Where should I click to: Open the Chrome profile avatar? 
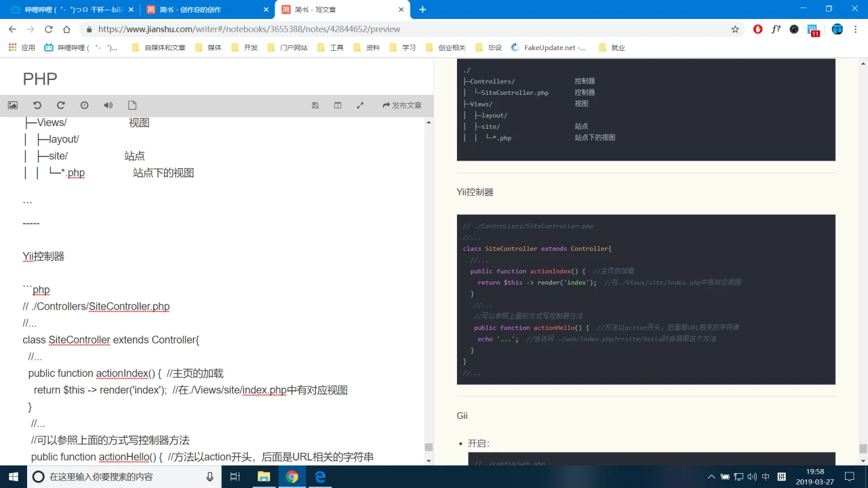pyautogui.click(x=837, y=29)
